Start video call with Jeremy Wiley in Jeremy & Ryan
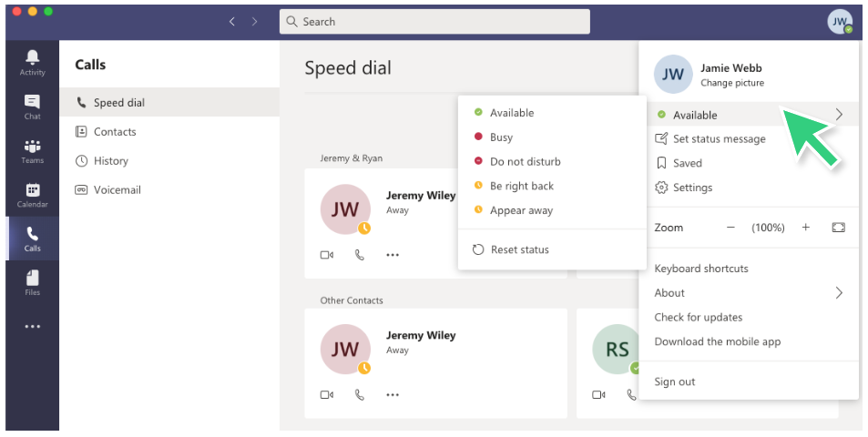Screen dimensions: 868x437 (327, 255)
